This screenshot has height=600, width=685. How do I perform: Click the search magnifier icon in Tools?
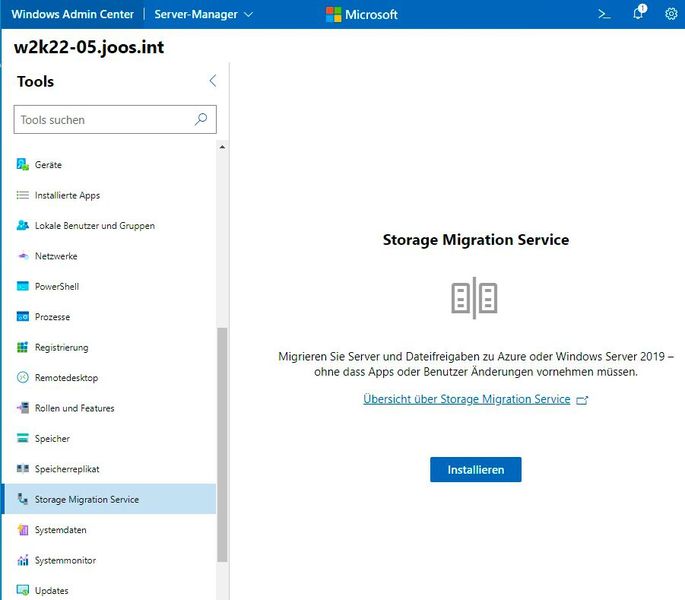pos(201,119)
